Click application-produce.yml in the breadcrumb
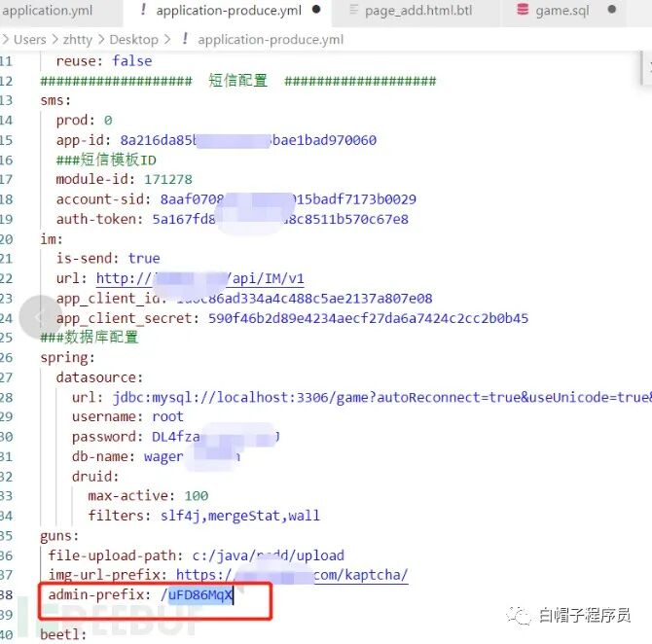Image resolution: width=652 pixels, height=644 pixels. (x=271, y=40)
